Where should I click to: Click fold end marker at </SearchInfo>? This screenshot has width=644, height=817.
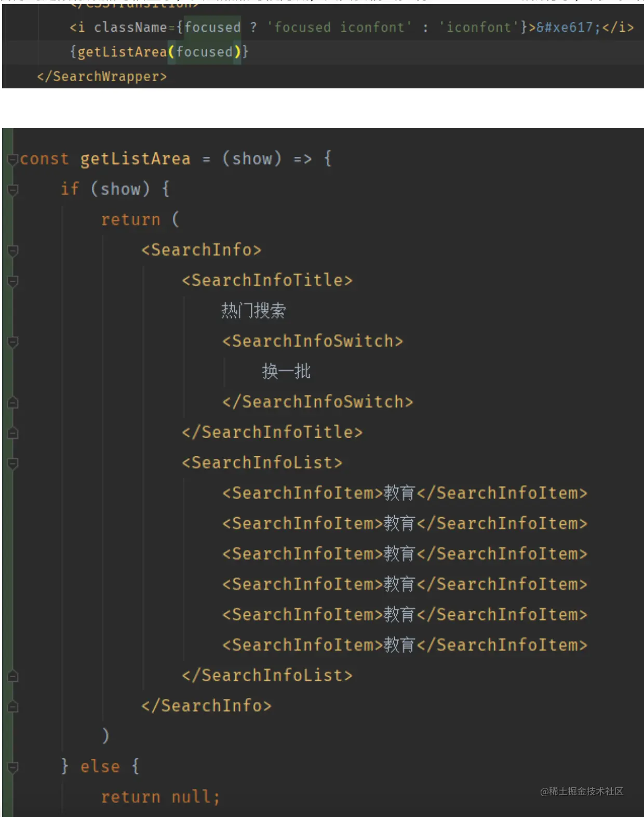13,707
